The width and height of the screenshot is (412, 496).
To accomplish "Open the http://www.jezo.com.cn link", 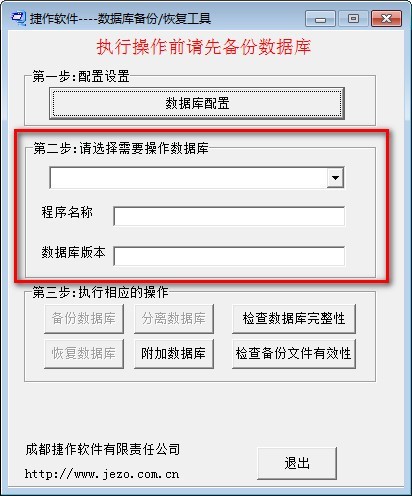I will [x=102, y=474].
